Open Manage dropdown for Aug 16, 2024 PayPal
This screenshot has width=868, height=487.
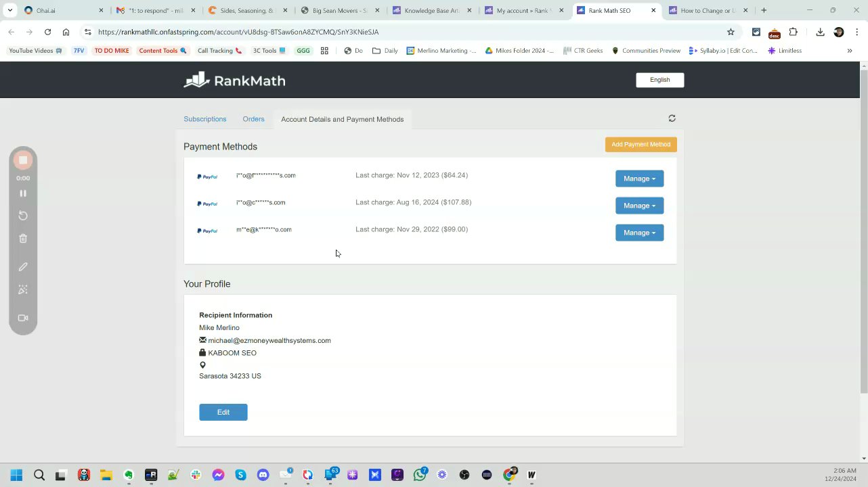[639, 206]
